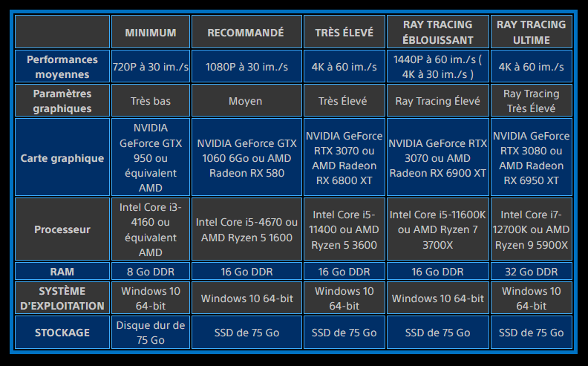Viewport: 588px width, 366px height.
Task: Click the RTX 3080 graphics card cell
Action: 531,158
